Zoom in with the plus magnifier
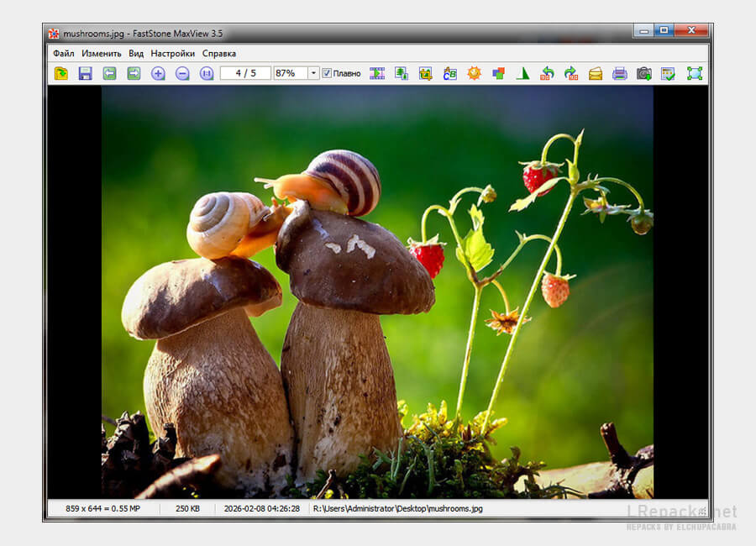The image size is (756, 546). point(158,74)
